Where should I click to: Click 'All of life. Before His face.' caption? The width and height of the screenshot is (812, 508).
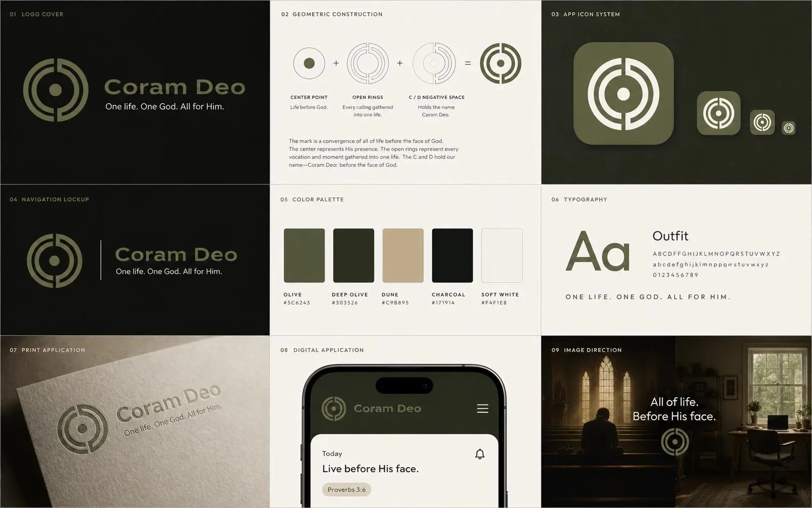point(674,409)
